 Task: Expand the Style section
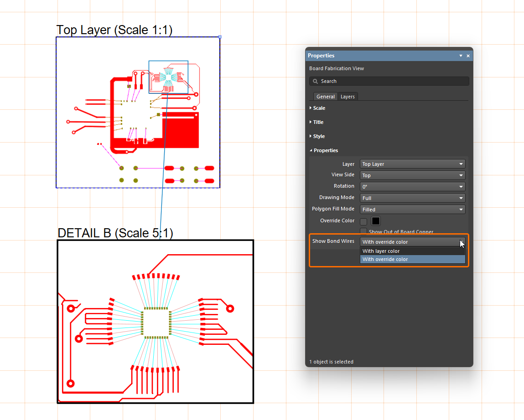point(317,136)
